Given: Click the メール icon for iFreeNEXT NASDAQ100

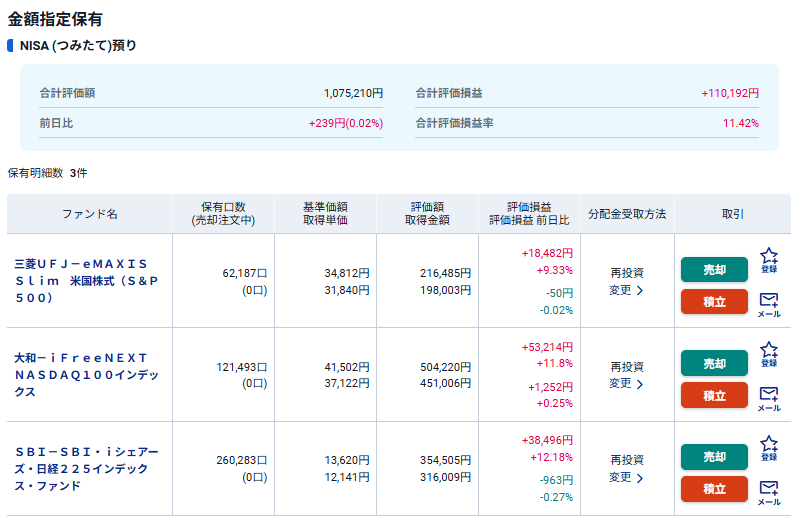Looking at the screenshot, I should coord(768,398).
